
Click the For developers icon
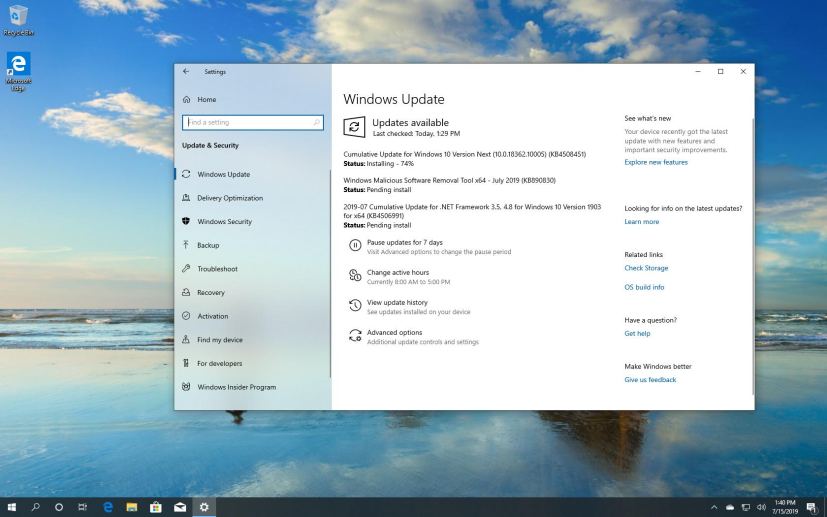(186, 363)
